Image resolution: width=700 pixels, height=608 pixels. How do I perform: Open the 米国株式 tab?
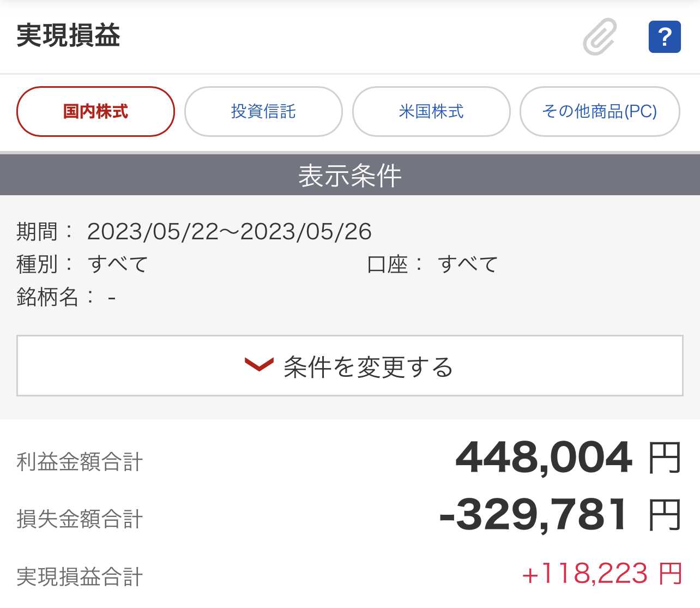pyautogui.click(x=431, y=111)
